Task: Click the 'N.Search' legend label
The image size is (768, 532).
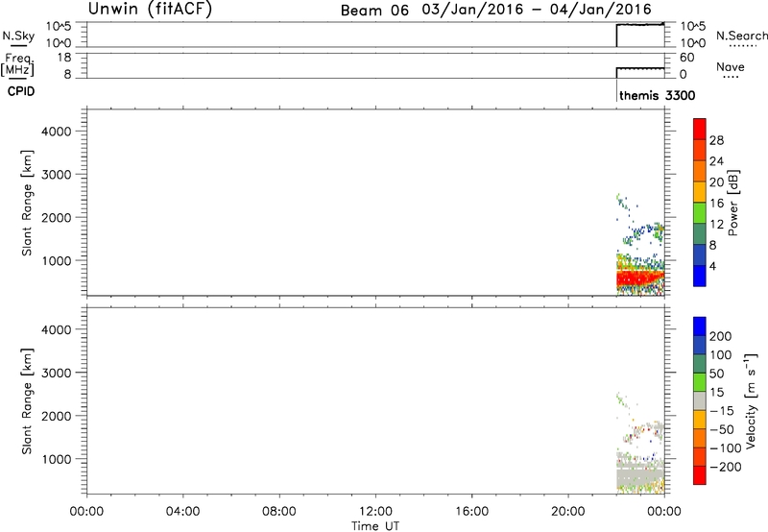Action: (x=742, y=36)
